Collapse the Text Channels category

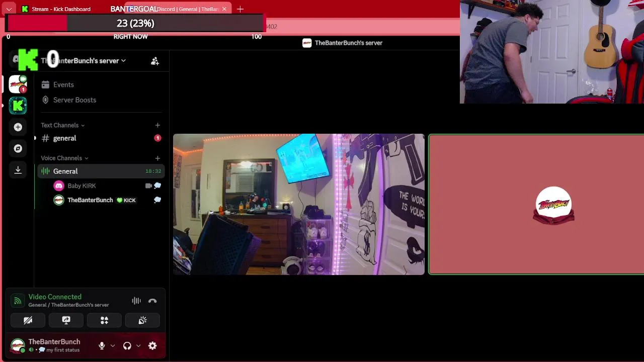(x=62, y=125)
